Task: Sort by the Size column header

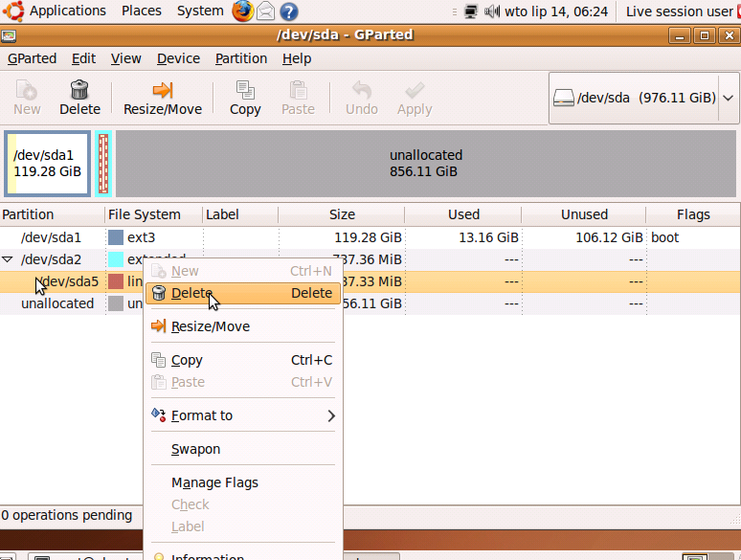Action: 342,214
